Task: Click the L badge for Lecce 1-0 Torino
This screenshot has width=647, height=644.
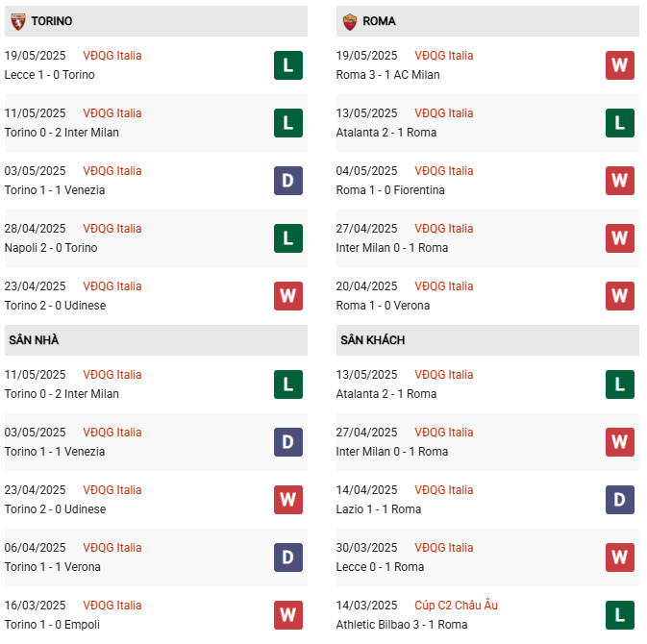Action: point(288,65)
